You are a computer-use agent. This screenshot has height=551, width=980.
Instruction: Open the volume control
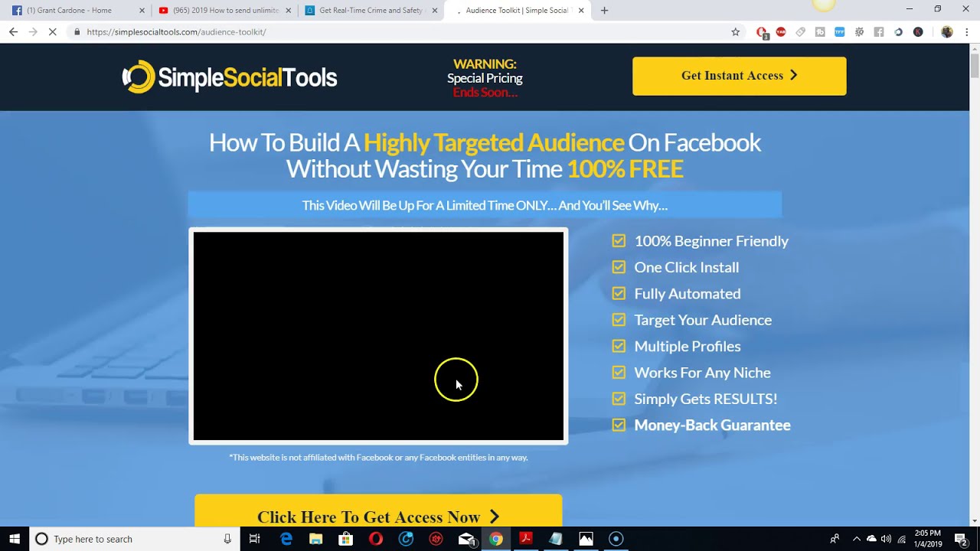click(886, 539)
